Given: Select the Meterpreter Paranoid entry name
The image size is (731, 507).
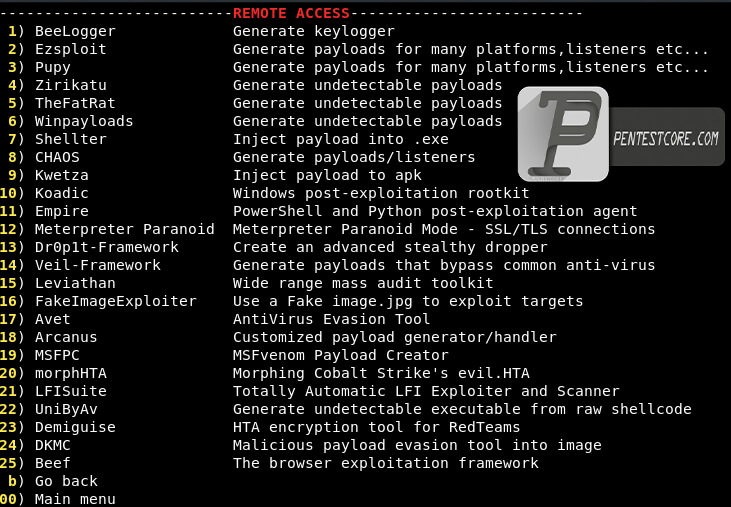Looking at the screenshot, I should (x=124, y=229).
